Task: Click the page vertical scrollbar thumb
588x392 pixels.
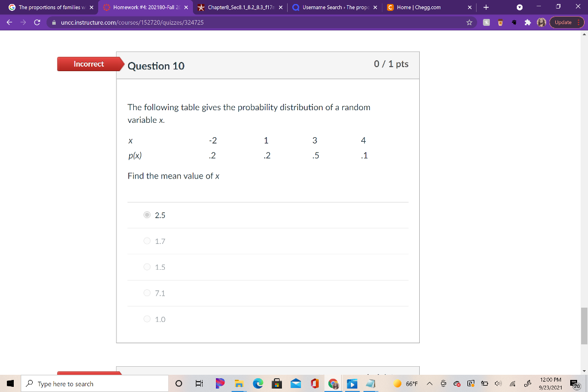Action: (584, 326)
